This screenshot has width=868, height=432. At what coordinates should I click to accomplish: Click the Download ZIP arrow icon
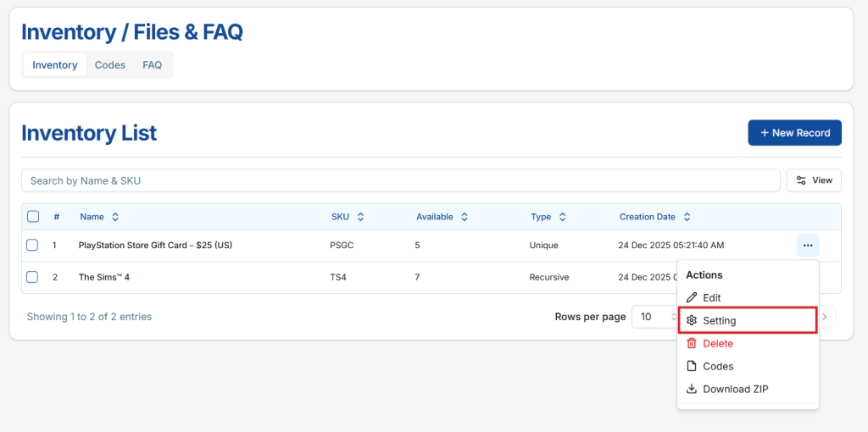pos(692,389)
